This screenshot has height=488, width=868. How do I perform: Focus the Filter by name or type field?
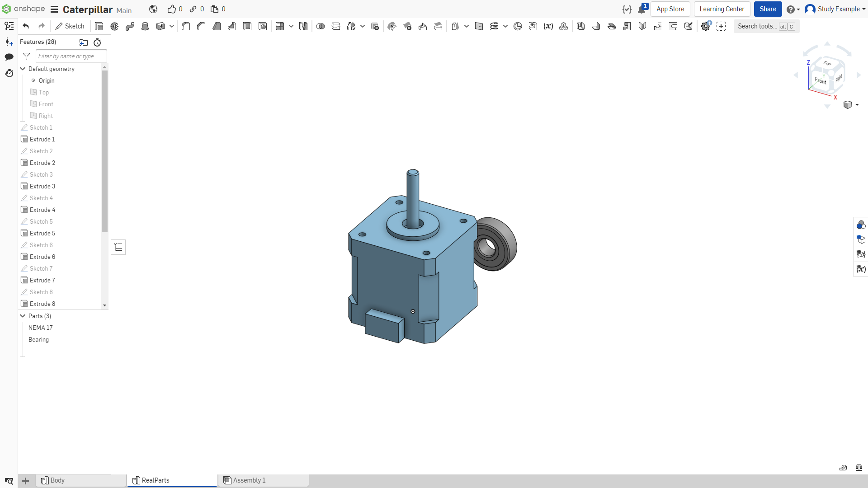coord(71,56)
